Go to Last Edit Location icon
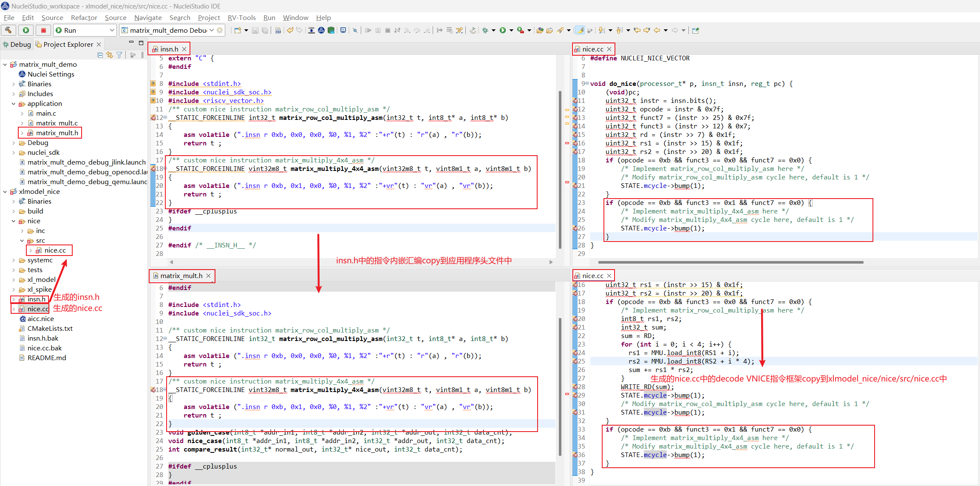The height and width of the screenshot is (486, 980). pos(637,30)
